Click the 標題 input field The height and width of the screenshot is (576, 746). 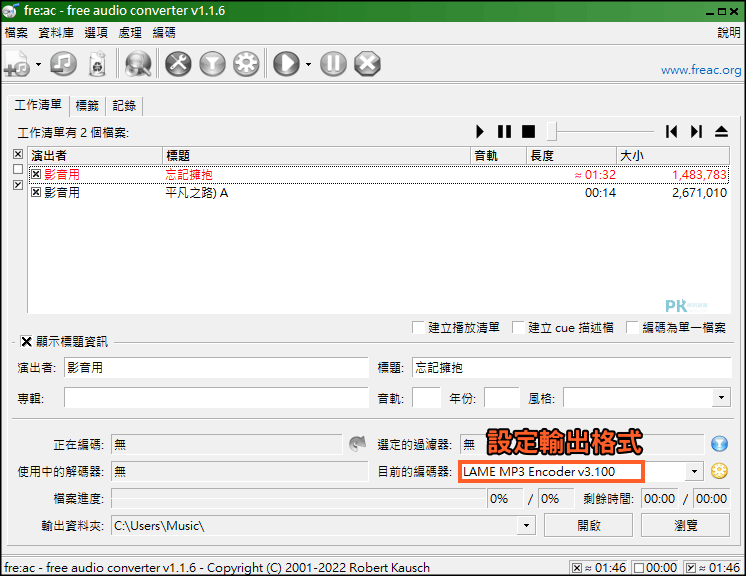point(571,368)
